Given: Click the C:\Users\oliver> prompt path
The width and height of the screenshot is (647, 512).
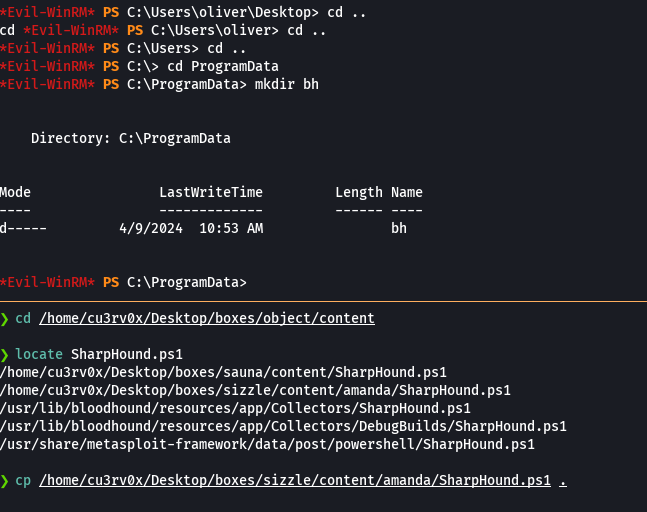Looking at the screenshot, I should point(215,30).
